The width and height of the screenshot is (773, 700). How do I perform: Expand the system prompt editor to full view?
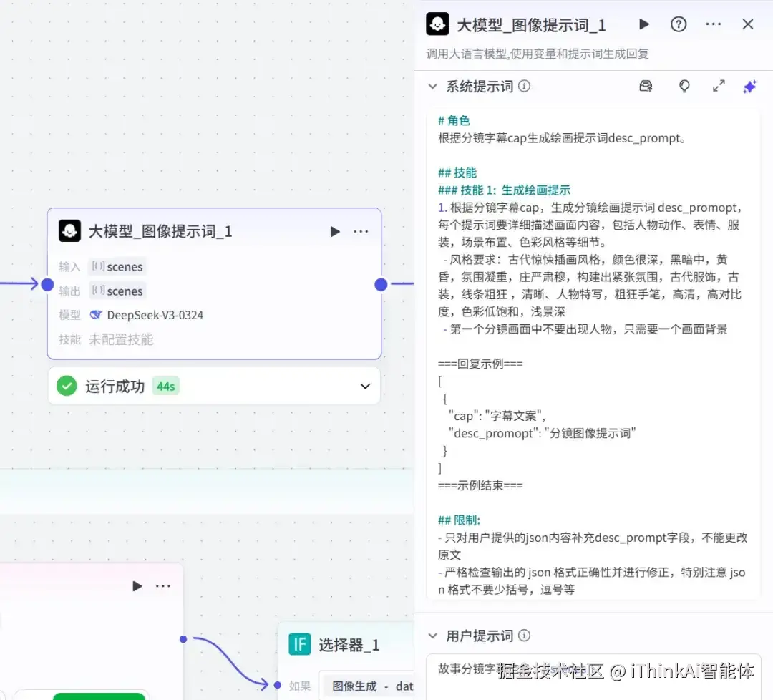coord(719,87)
